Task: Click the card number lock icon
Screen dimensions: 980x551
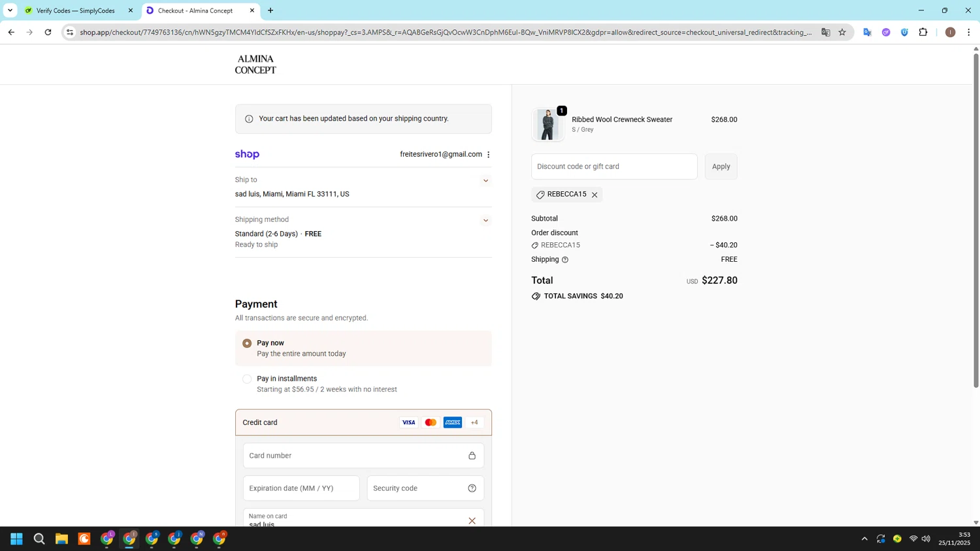Action: click(472, 456)
